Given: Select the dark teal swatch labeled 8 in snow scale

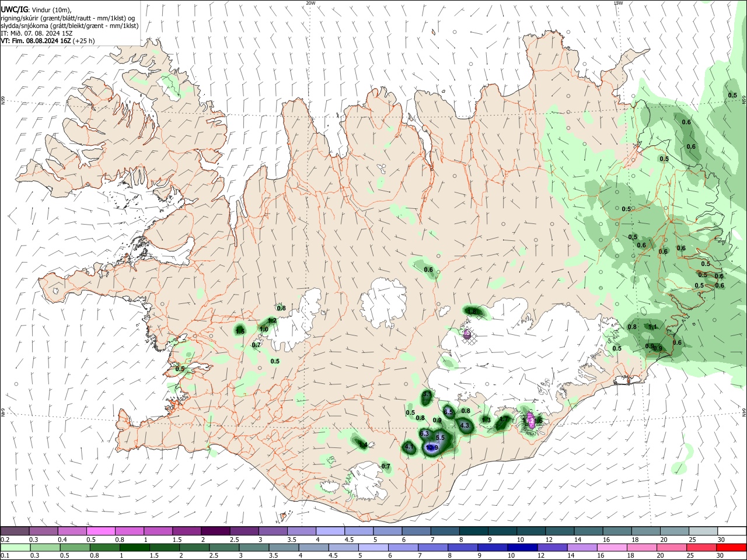Looking at the screenshot, I should [473, 531].
